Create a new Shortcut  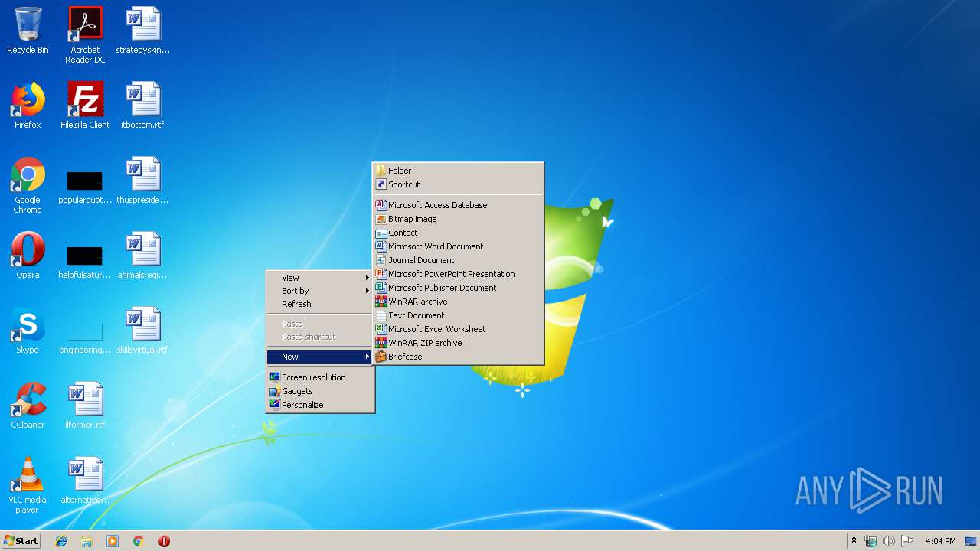tap(458, 184)
